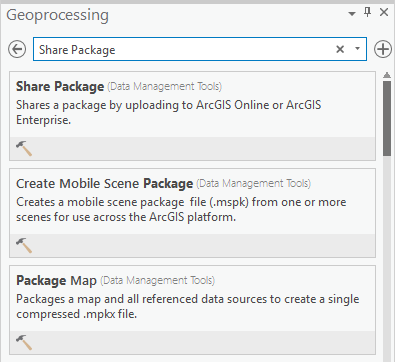Open the add-tool plus button
Screen dimensions: 395x362
383,49
